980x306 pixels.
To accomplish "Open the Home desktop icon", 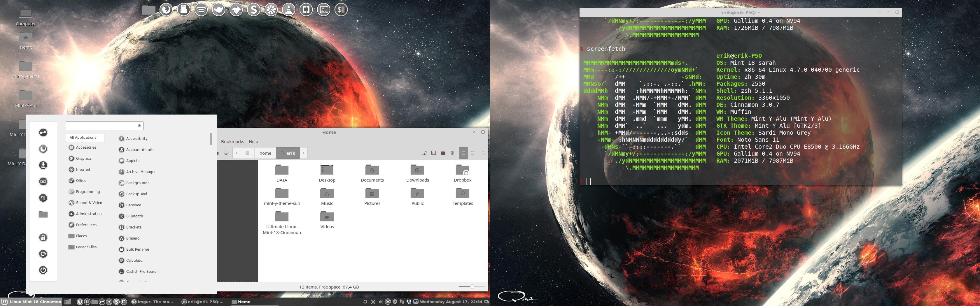I will pyautogui.click(x=25, y=41).
